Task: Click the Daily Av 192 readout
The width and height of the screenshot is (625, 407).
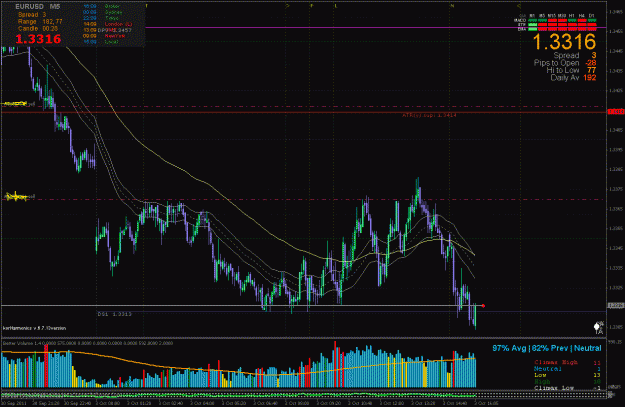Action: tap(573, 78)
